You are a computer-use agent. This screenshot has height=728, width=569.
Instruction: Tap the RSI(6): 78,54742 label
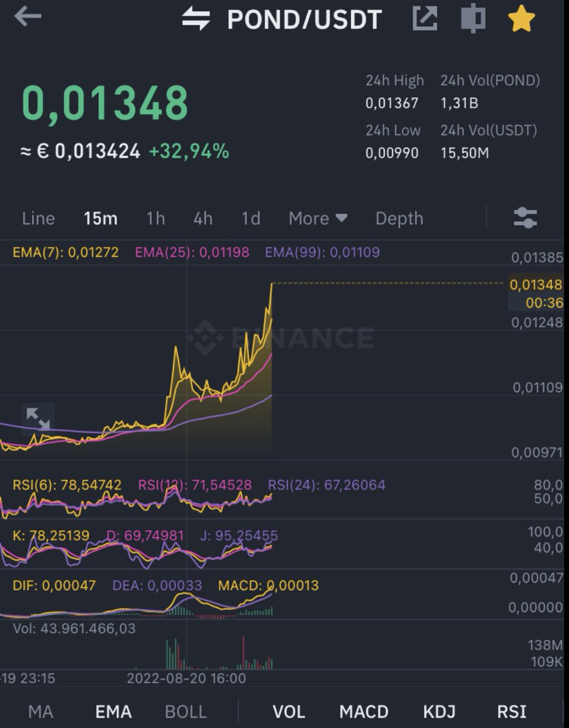[67, 485]
